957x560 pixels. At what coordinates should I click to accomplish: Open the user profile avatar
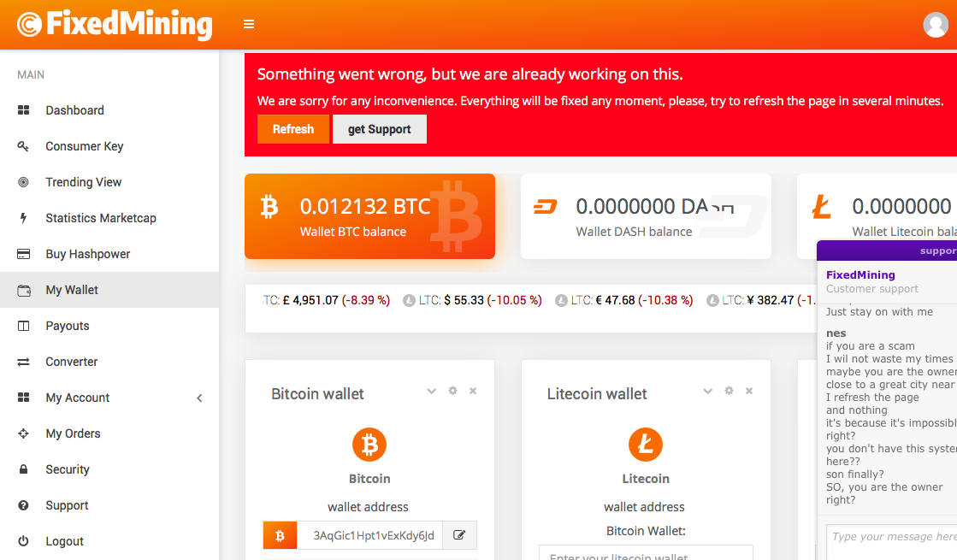[x=936, y=25]
